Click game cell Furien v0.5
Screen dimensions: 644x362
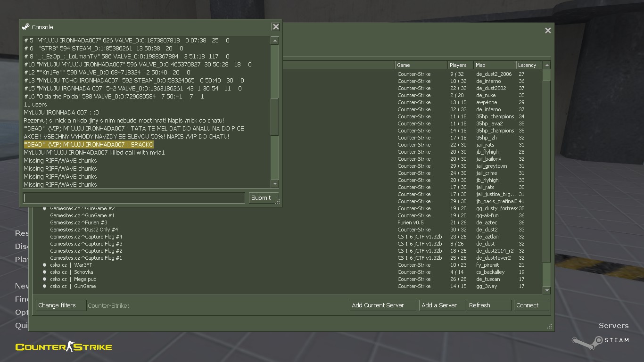coord(411,222)
